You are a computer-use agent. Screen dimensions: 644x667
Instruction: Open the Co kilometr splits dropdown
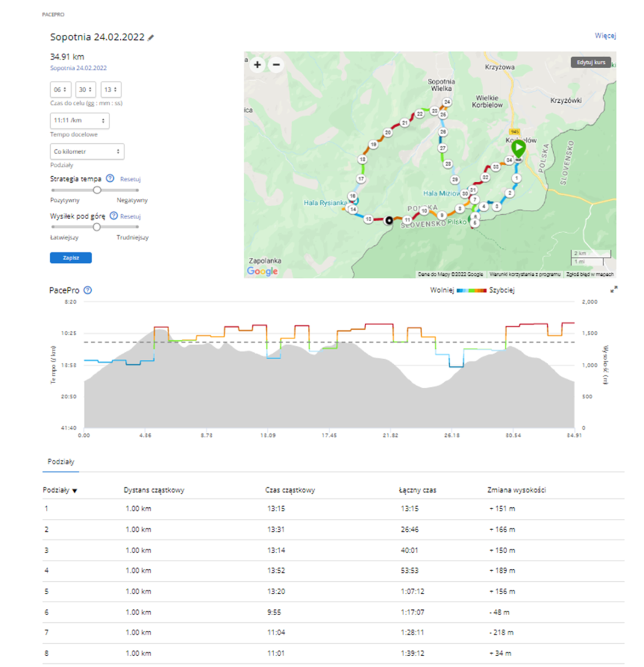[88, 151]
